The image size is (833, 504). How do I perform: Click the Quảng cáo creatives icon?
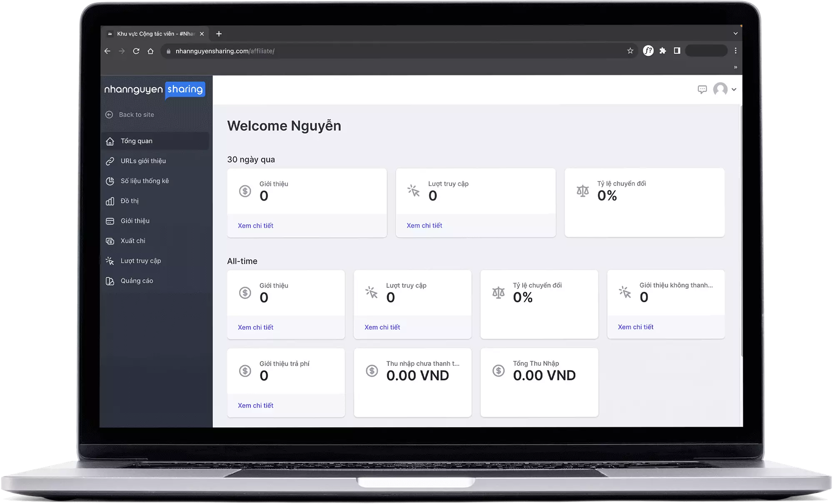(110, 281)
